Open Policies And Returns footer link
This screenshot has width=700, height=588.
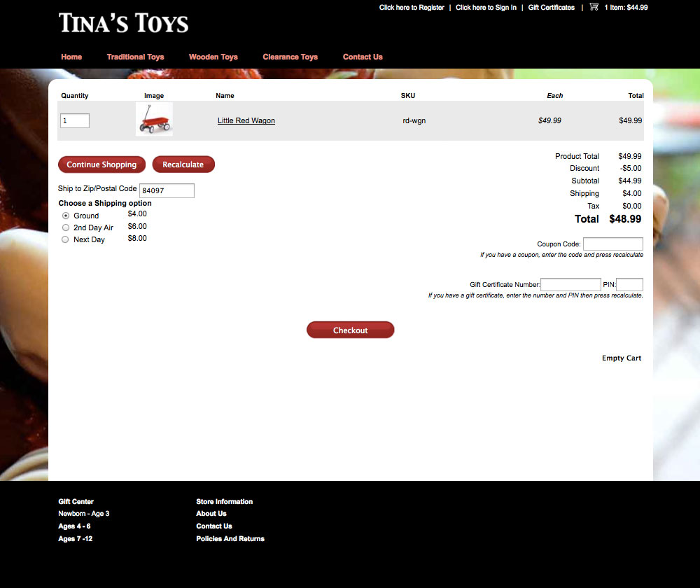tap(230, 538)
